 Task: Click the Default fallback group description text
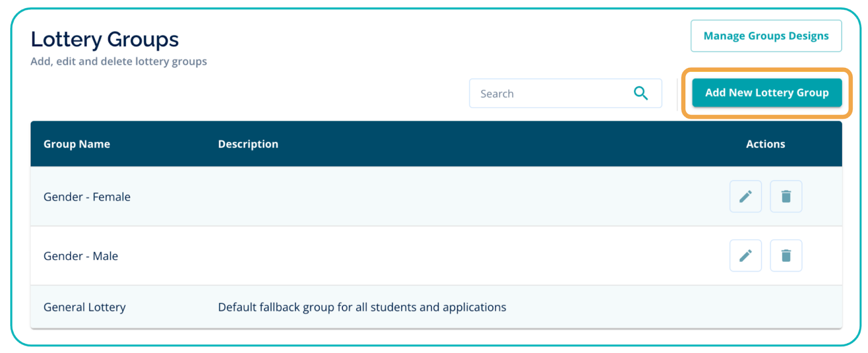(x=362, y=307)
